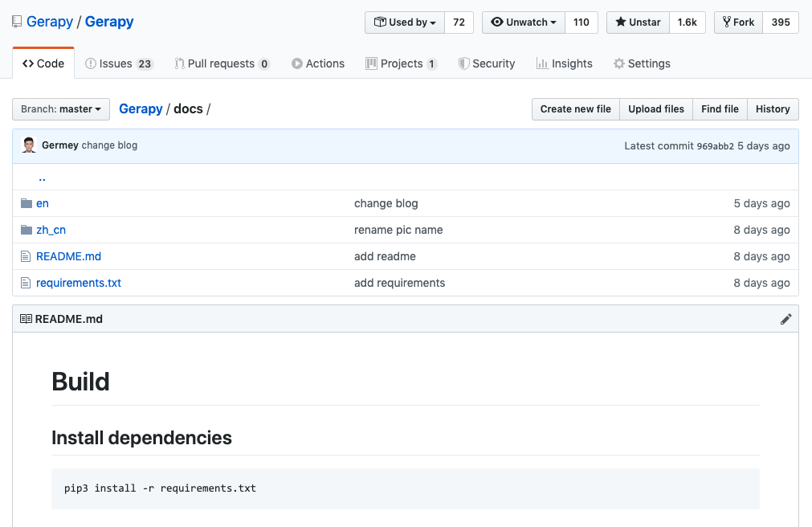Click Germey's avatar thumbnail

pyautogui.click(x=29, y=145)
